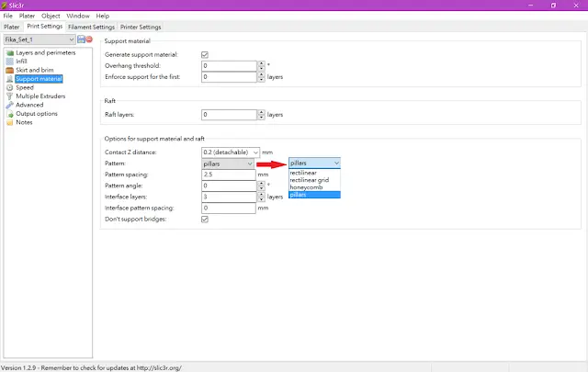Minimize the Slic3r window
This screenshot has height=372, width=588.
click(531, 6)
